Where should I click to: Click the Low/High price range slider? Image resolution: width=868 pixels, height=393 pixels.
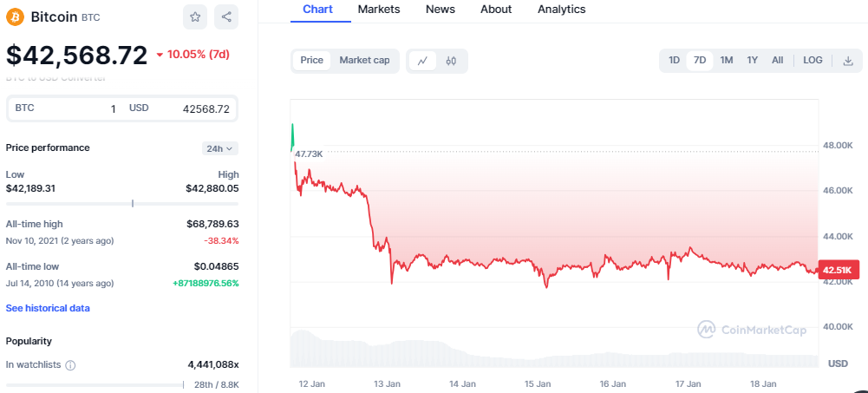pyautogui.click(x=121, y=204)
